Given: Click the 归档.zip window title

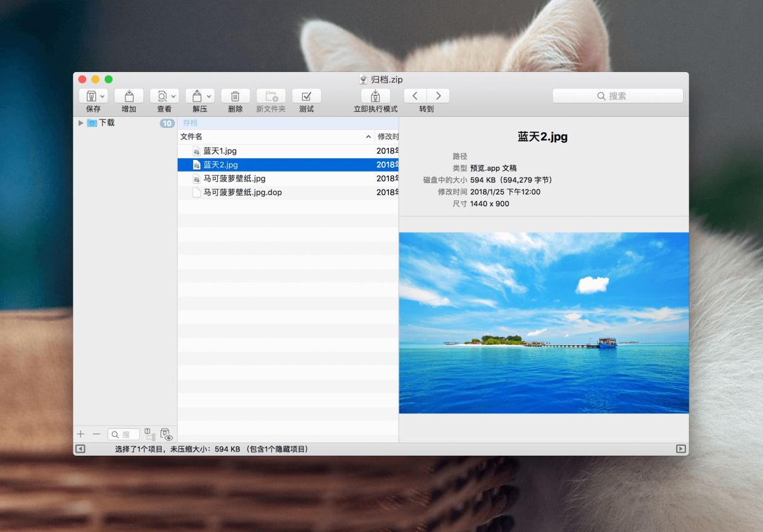Looking at the screenshot, I should coord(387,79).
